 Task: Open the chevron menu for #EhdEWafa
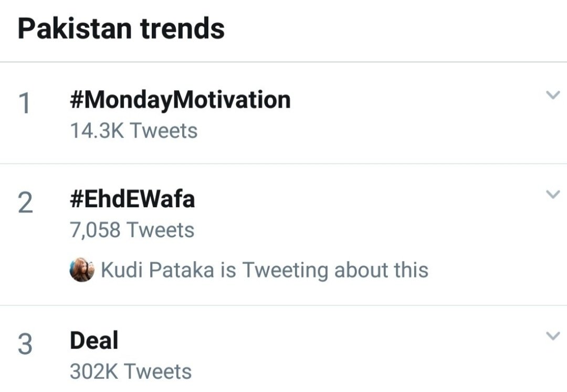[553, 195]
